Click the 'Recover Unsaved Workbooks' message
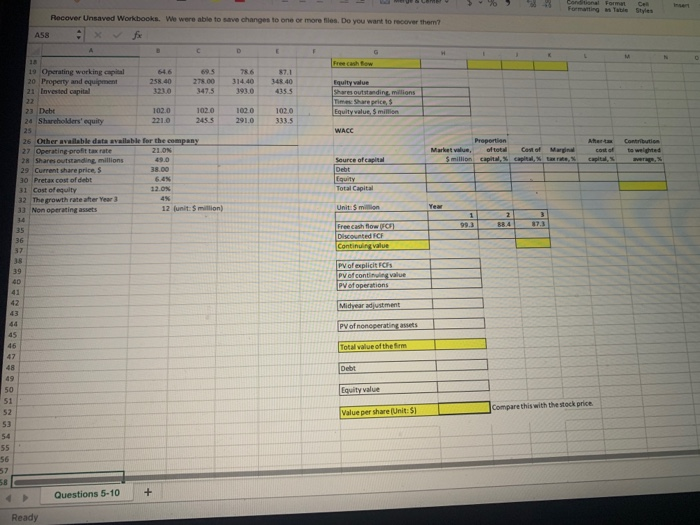Viewport: 700px width, 525px height. 246,20
